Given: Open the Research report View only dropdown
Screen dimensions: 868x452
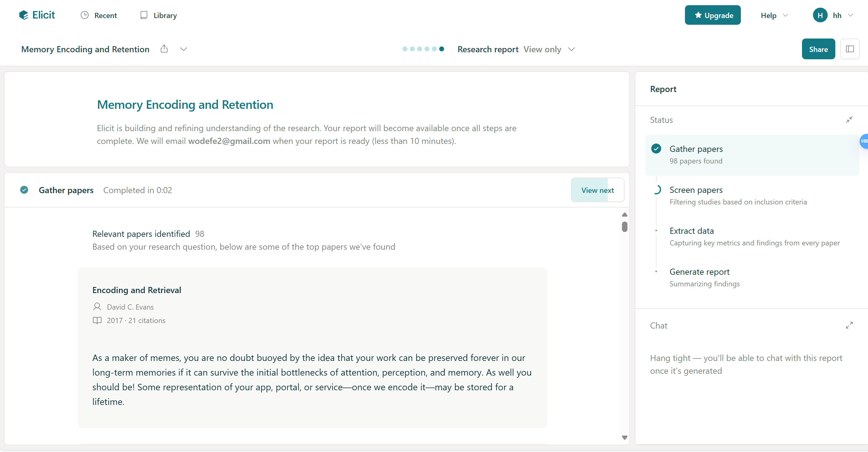Looking at the screenshot, I should [549, 49].
